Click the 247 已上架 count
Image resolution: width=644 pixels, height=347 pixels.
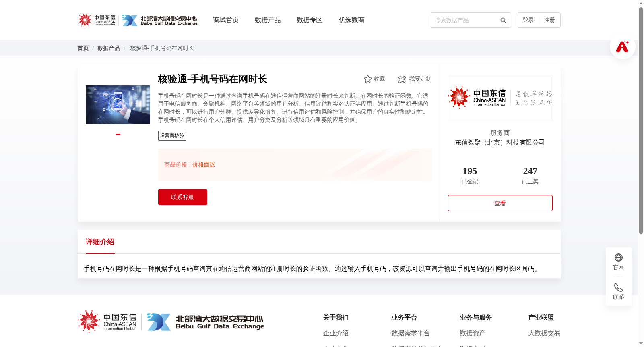[x=530, y=176]
